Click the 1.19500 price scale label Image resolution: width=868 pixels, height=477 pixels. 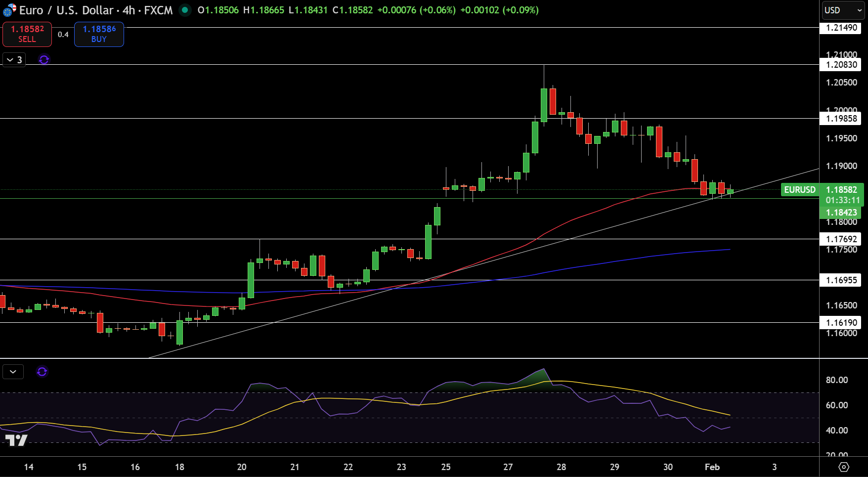[x=841, y=138]
